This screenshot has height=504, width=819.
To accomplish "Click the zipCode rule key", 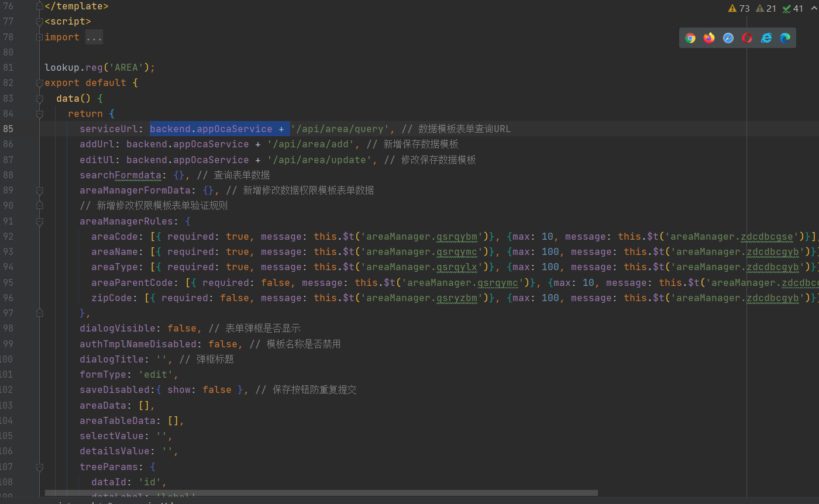I will click(x=112, y=298).
